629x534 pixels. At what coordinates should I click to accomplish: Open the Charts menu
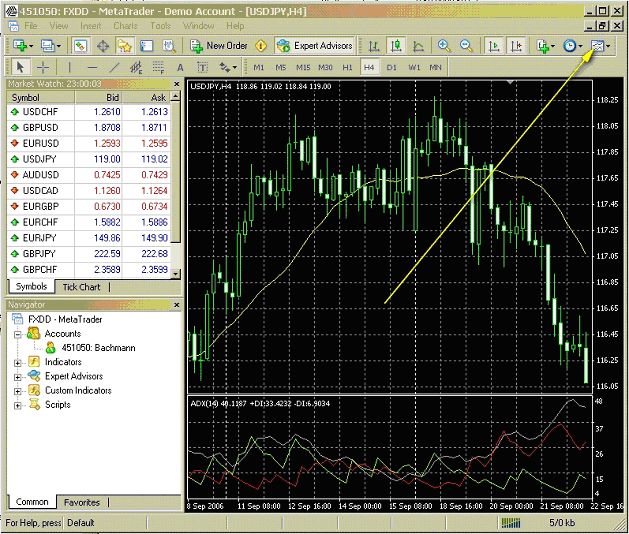pyautogui.click(x=125, y=26)
